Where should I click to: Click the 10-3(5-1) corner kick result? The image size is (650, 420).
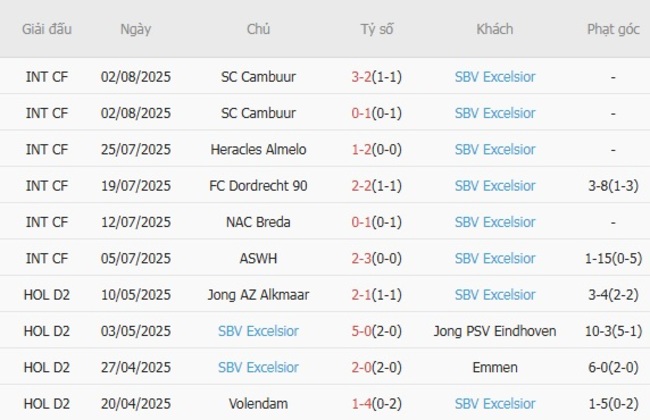click(x=613, y=331)
